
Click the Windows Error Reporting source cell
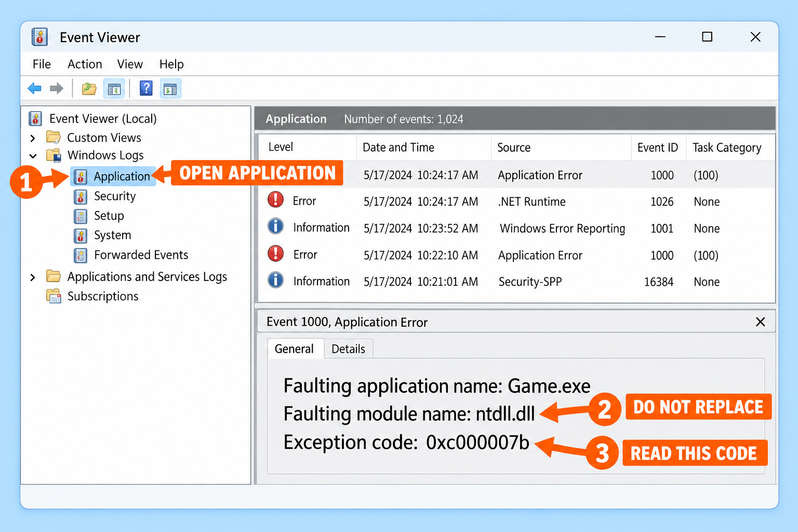562,229
